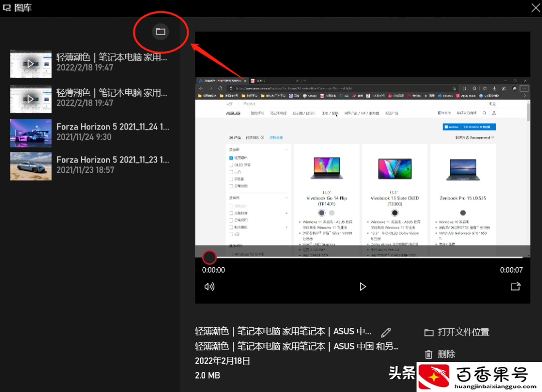Click 打开文件位置 to open file location
This screenshot has height=392, width=542.
(457, 332)
